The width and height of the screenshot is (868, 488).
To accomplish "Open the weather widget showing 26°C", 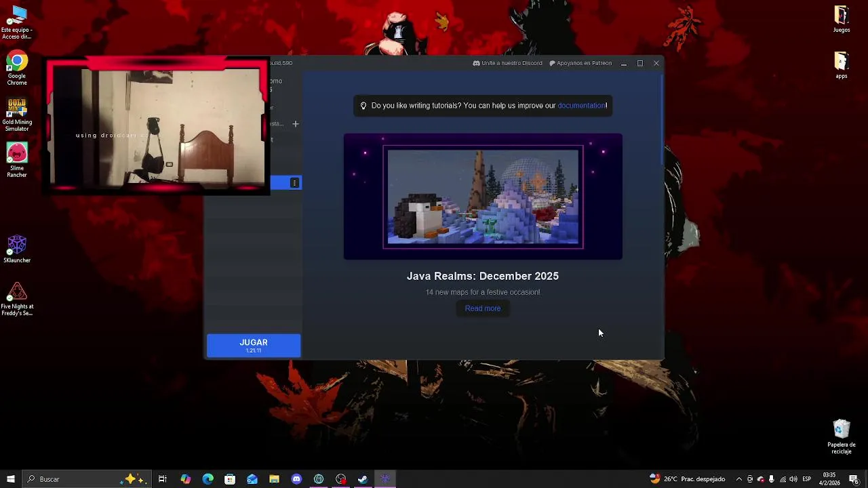I will (x=687, y=479).
